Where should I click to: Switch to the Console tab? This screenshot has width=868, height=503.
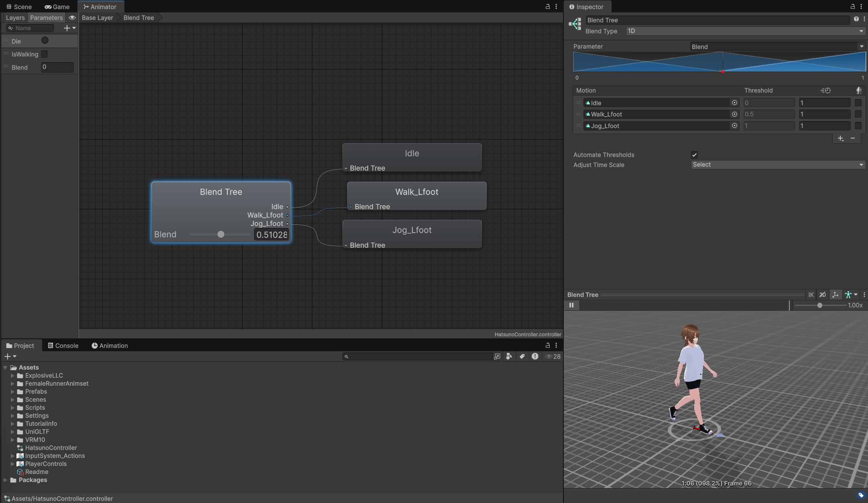[63, 346]
